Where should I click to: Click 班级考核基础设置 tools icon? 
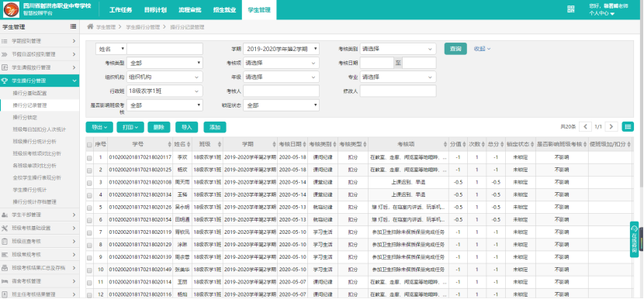(x=5, y=228)
